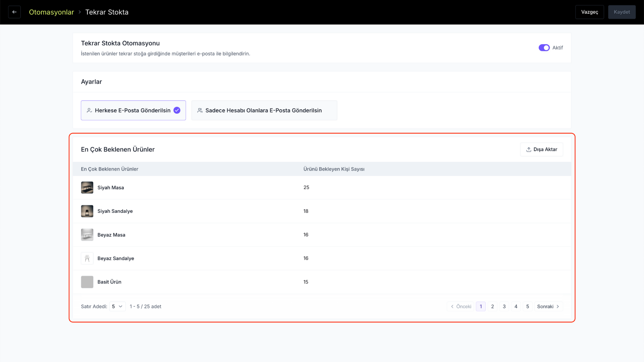Viewport: 644px width, 362px height.
Task: Select the Beyaz Sandalye product name
Action: tap(116, 258)
